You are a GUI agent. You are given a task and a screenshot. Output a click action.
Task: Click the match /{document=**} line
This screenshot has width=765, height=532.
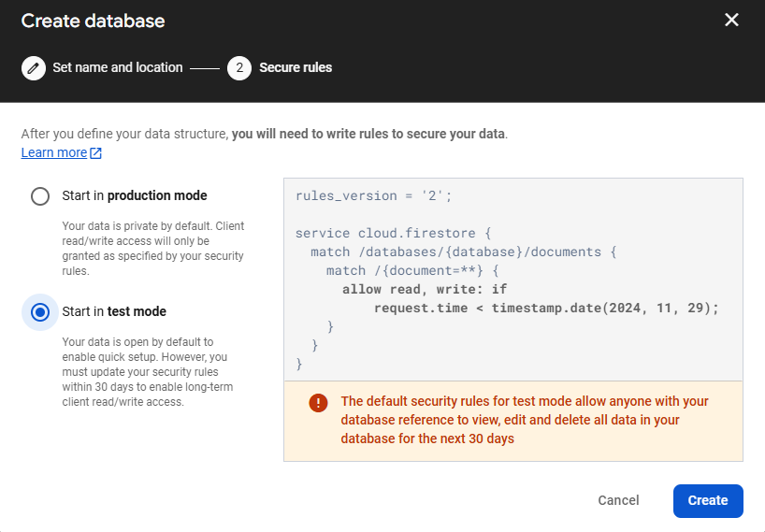point(412,270)
